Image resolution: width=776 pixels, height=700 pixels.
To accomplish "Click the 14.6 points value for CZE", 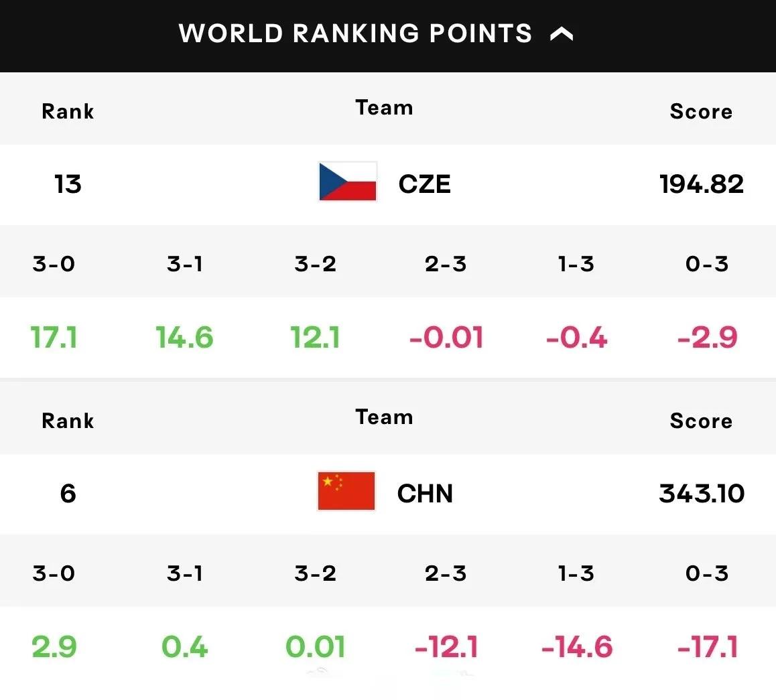I will click(x=184, y=338).
